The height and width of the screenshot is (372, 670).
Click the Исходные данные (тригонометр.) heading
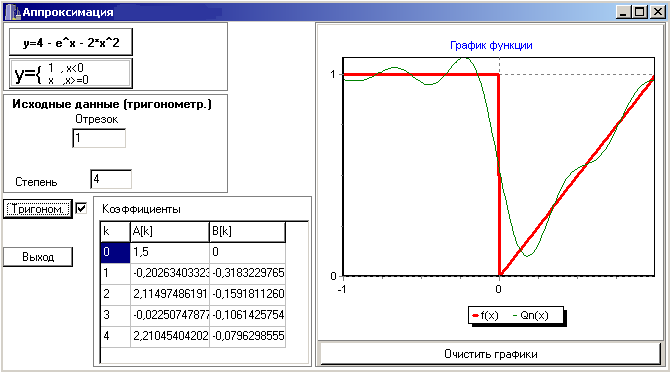pyautogui.click(x=112, y=104)
